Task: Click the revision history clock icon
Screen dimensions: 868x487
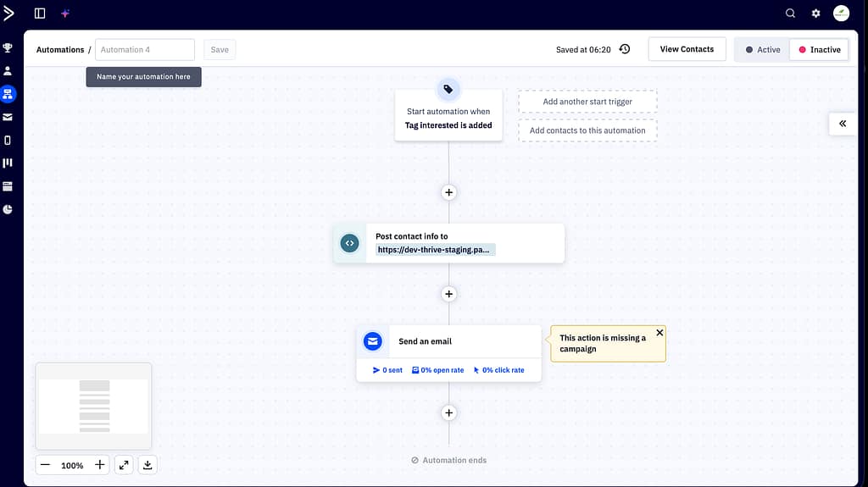Action: coord(625,49)
